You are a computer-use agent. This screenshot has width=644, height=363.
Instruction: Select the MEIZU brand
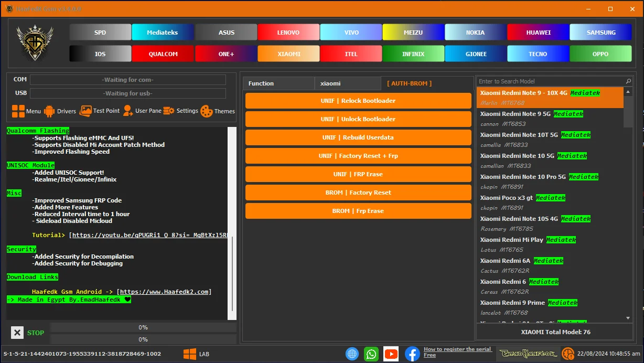(x=413, y=33)
